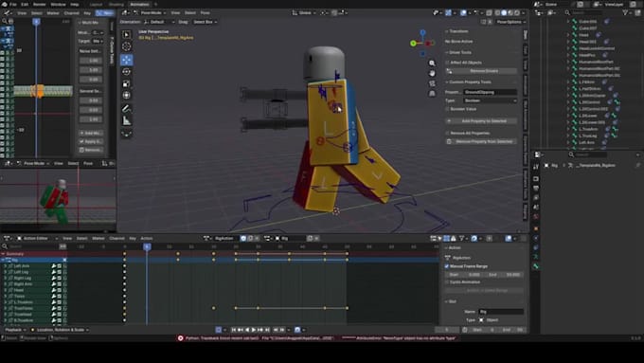Click the play animation button
The height and width of the screenshot is (363, 644).
254,330
